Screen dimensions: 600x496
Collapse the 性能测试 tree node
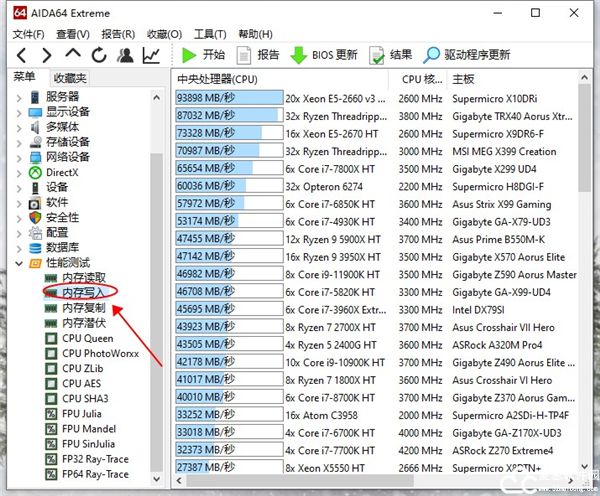pos(19,264)
